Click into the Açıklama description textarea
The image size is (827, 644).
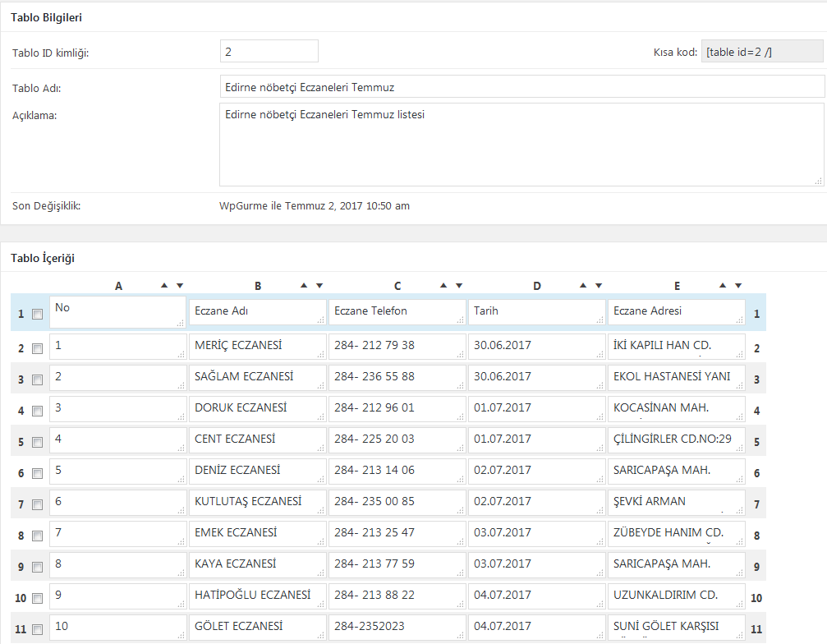522,145
